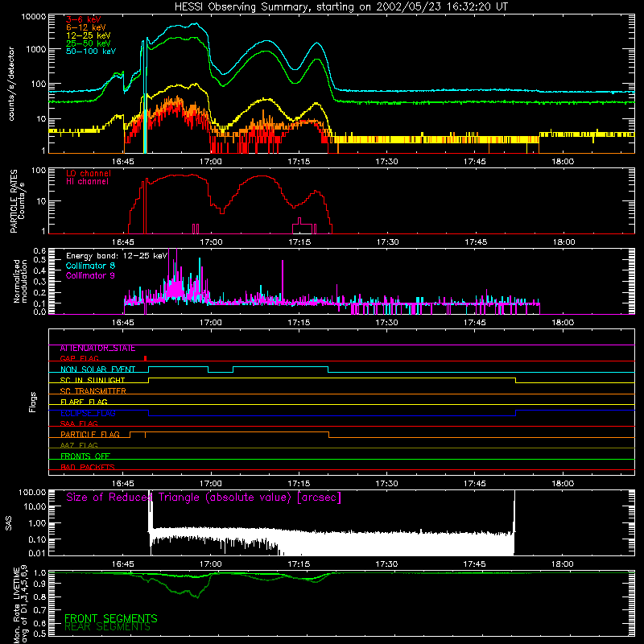
Task: Click the Mon. Rate LIVETIME axis title
Action: (21, 605)
